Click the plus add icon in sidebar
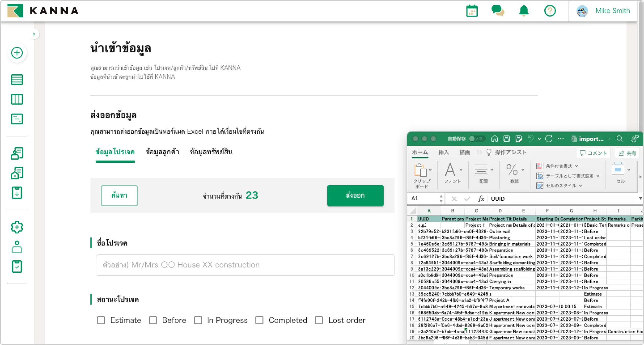The height and width of the screenshot is (345, 644). pos(17,53)
